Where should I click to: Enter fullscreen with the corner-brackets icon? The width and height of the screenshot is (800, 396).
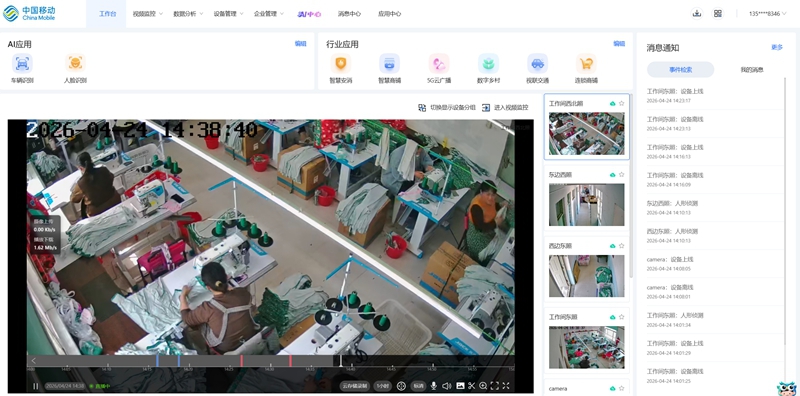click(494, 386)
